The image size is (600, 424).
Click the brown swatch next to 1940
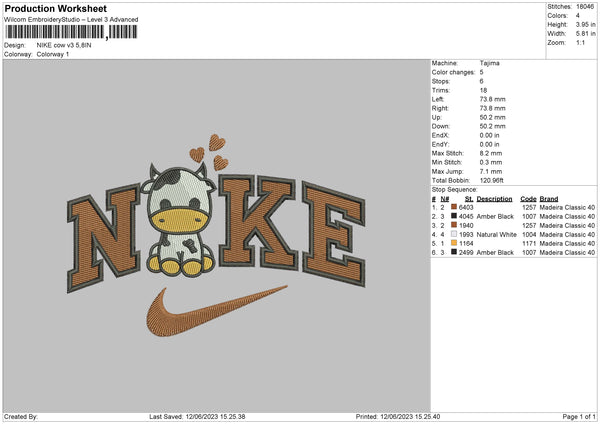point(454,225)
